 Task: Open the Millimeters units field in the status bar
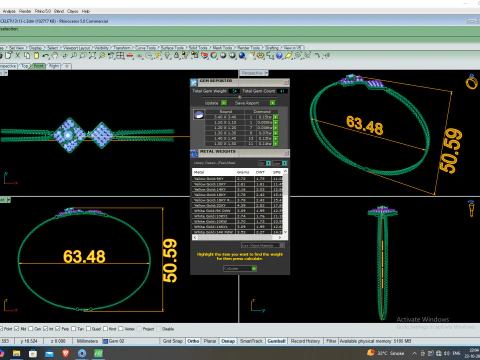pyautogui.click(x=87, y=341)
